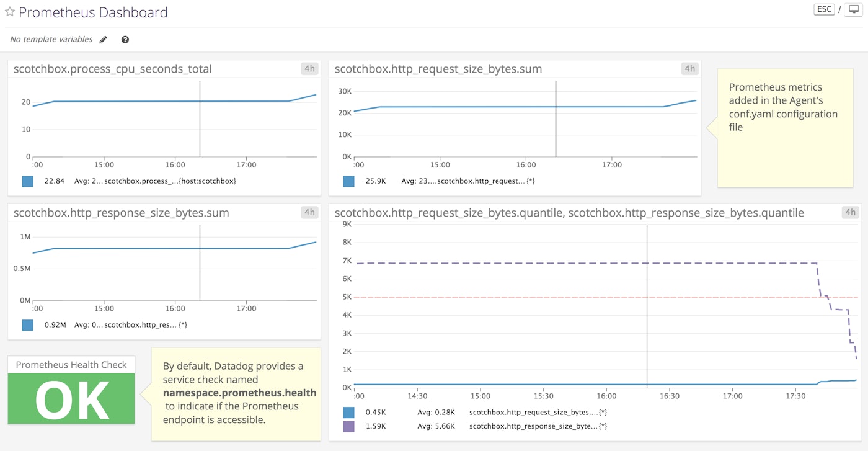Click the 0.92M value in response sum legend
The image size is (868, 451).
pyautogui.click(x=55, y=324)
